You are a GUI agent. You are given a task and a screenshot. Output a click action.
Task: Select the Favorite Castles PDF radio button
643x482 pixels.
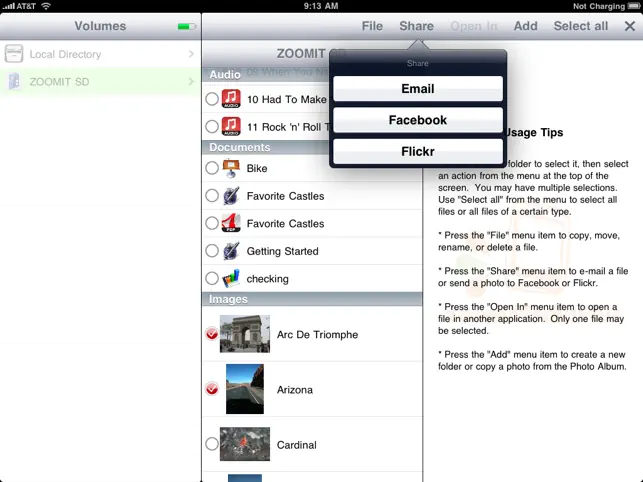point(212,223)
